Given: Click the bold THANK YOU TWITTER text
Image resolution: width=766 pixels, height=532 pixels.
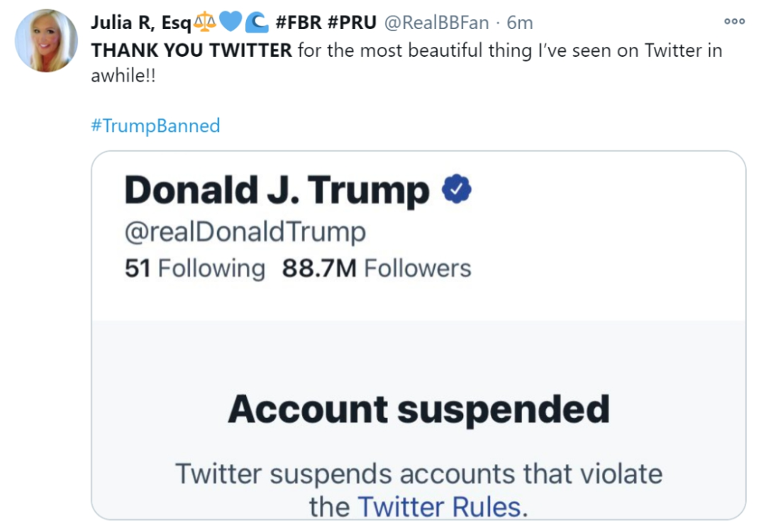Looking at the screenshot, I should 191,51.
